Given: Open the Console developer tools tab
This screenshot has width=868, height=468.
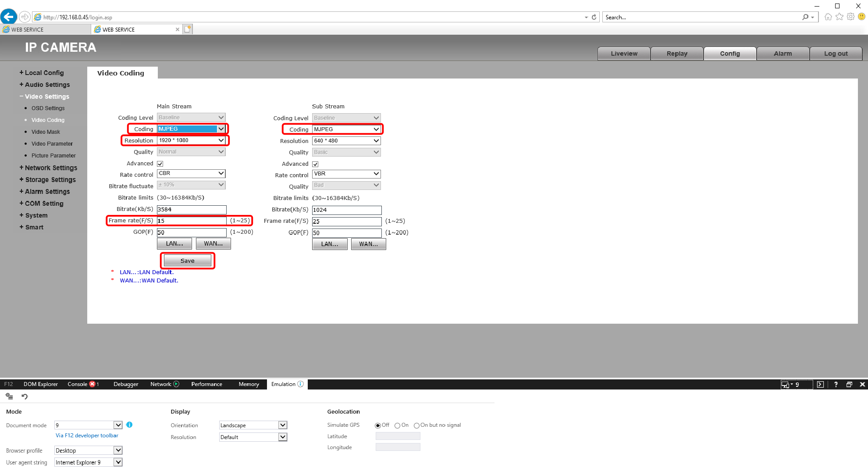Looking at the screenshot, I should pyautogui.click(x=78, y=384).
